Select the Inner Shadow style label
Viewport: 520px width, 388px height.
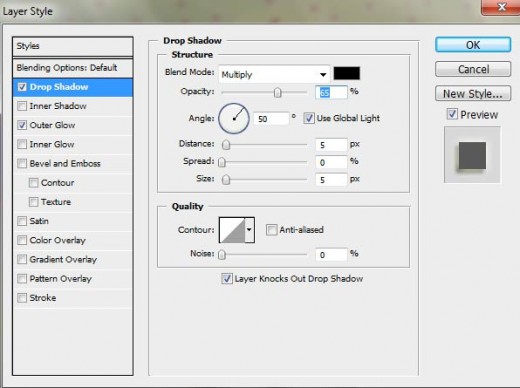[58, 106]
